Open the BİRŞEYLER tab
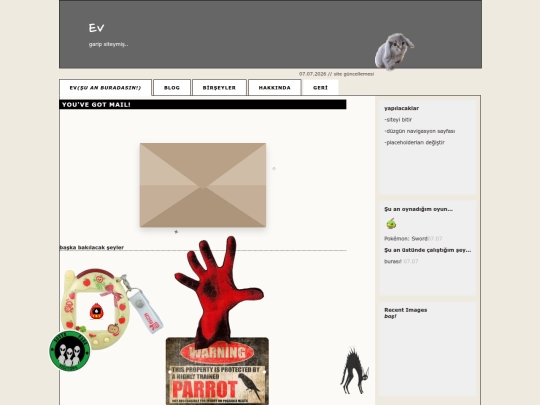 219,88
